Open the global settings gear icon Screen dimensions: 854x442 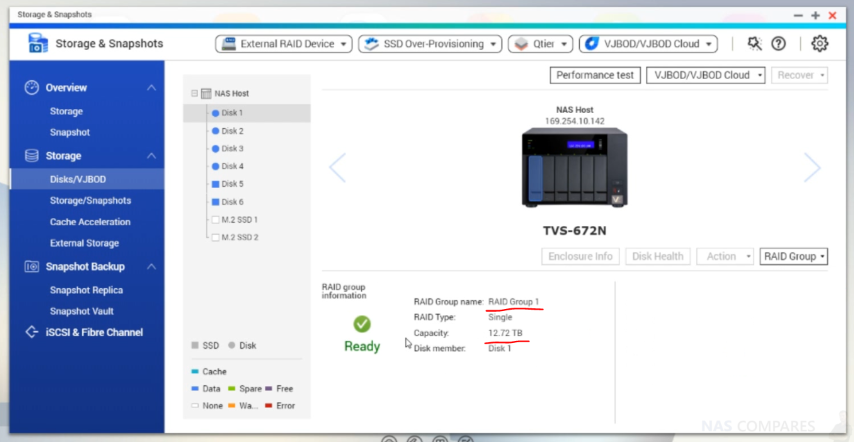tap(820, 44)
